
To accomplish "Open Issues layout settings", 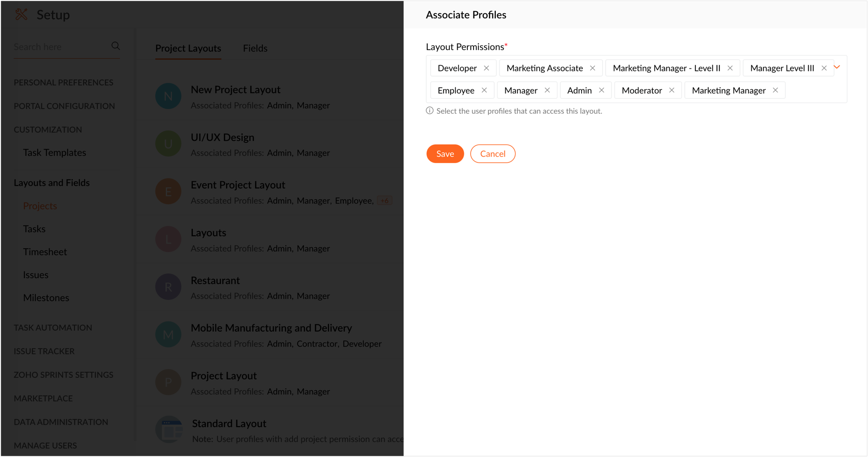I will coord(36,275).
